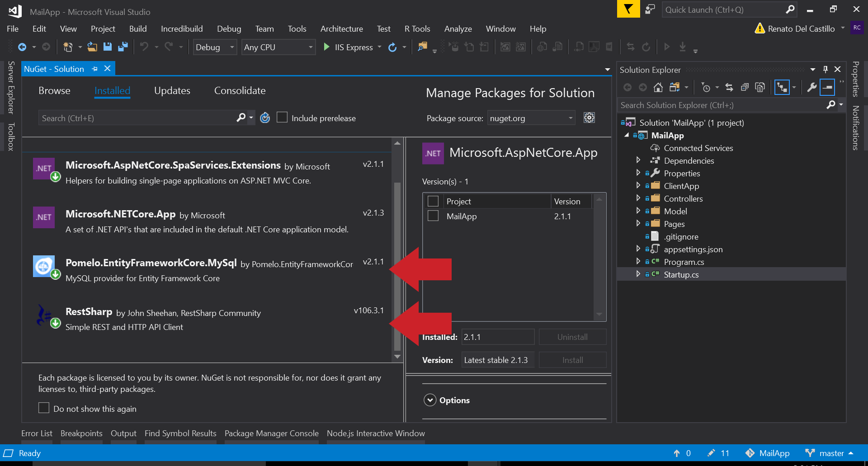Screen dimensions: 868x466
Task: Open the Toolbox side tab
Action: tap(11, 136)
